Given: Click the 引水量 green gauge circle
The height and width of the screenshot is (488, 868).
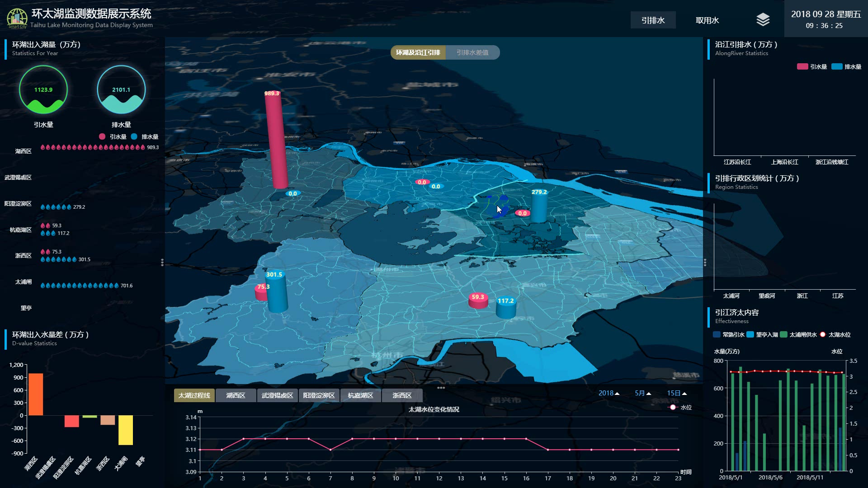Looking at the screenshot, I should pos(43,90).
